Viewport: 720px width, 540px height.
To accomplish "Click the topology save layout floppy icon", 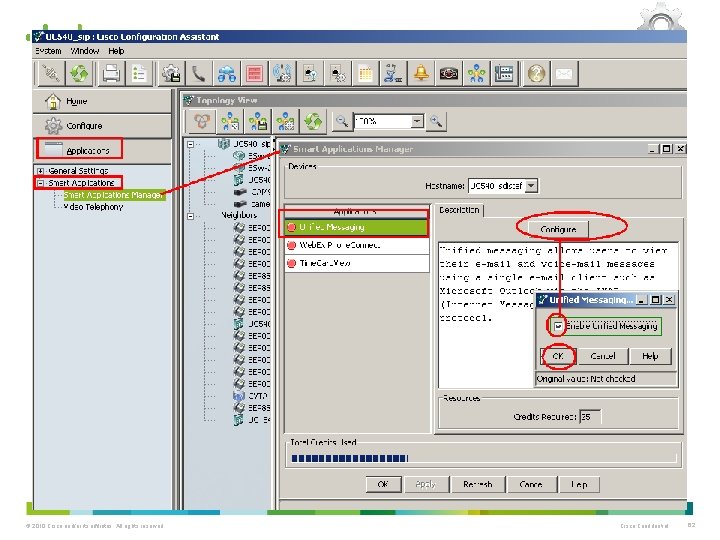I will [x=258, y=121].
